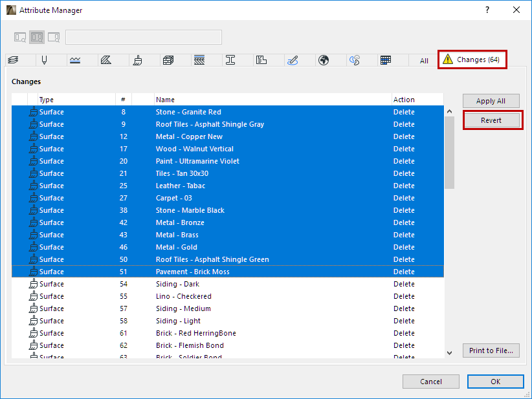Open the Surfaces paintbrush tab

coord(137,60)
